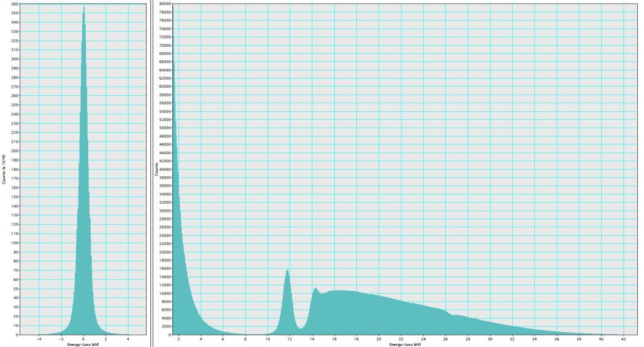Click the dip between 12 and 14 eV peaks
The height and width of the screenshot is (347, 644).
(301, 328)
